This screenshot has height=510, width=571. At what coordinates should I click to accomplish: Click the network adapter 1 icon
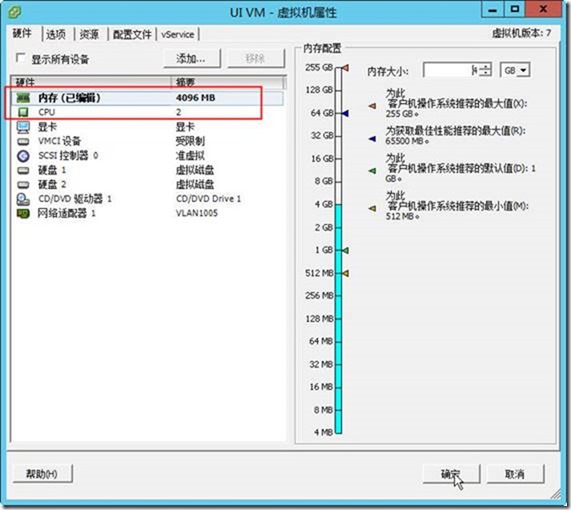coord(23,213)
